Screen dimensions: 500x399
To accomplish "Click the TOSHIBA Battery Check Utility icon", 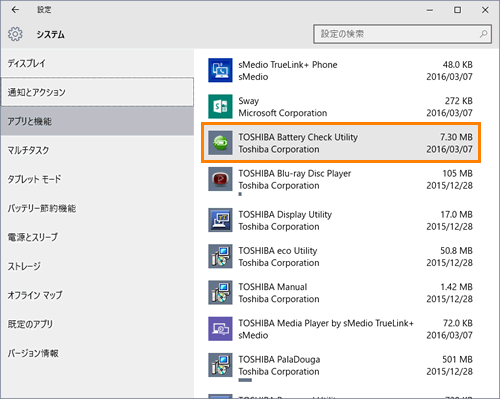I will point(220,143).
